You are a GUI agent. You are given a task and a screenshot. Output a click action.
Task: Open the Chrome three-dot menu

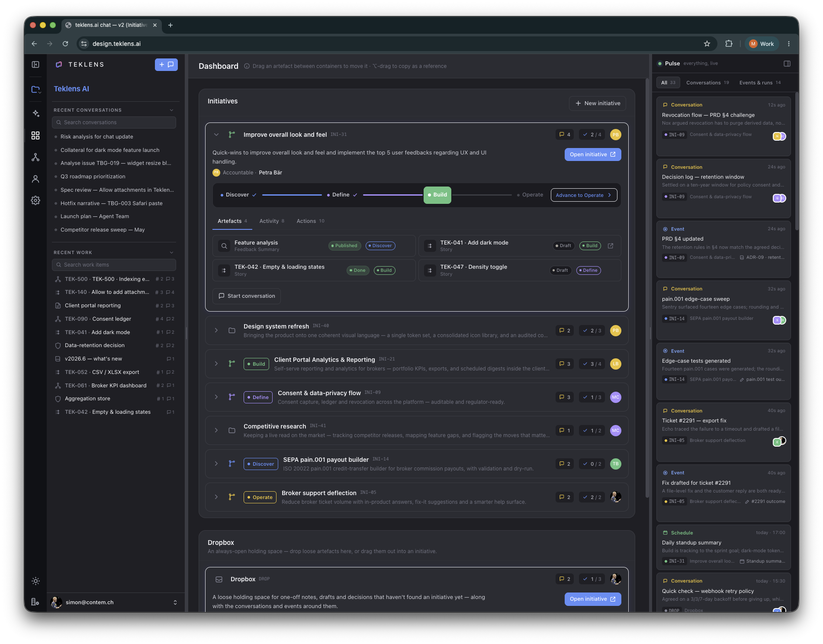(789, 44)
